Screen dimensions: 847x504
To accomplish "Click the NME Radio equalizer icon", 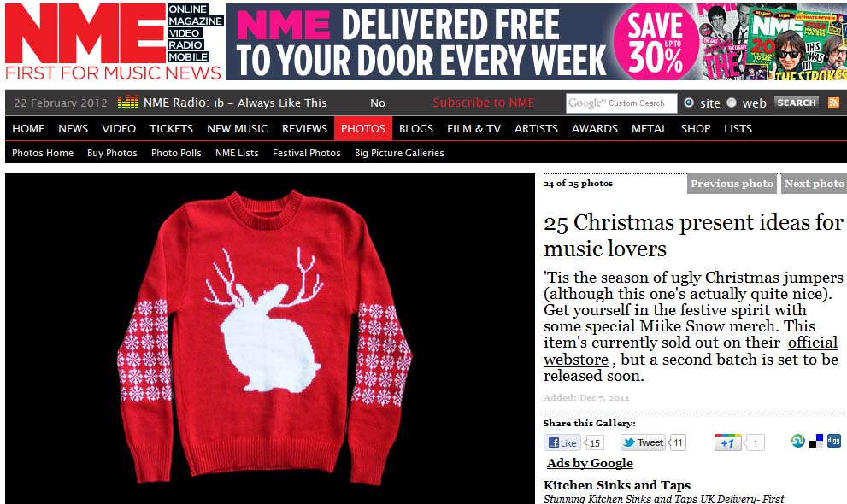I will (x=128, y=102).
